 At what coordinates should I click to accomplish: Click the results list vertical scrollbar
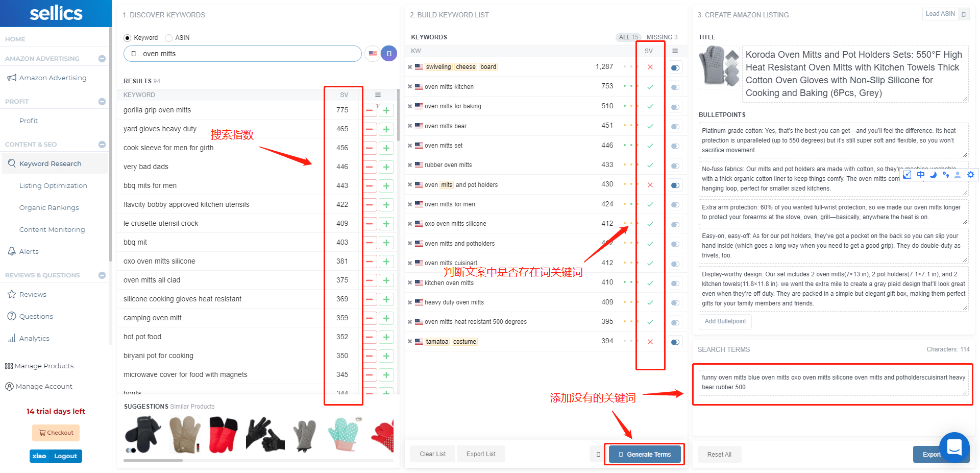[398, 115]
